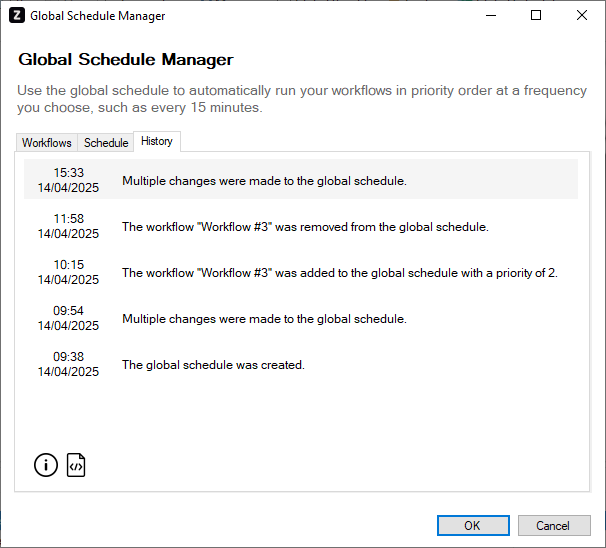Click the 09:38 timestamp in history
Screen dimensions: 606x548
tap(68, 357)
